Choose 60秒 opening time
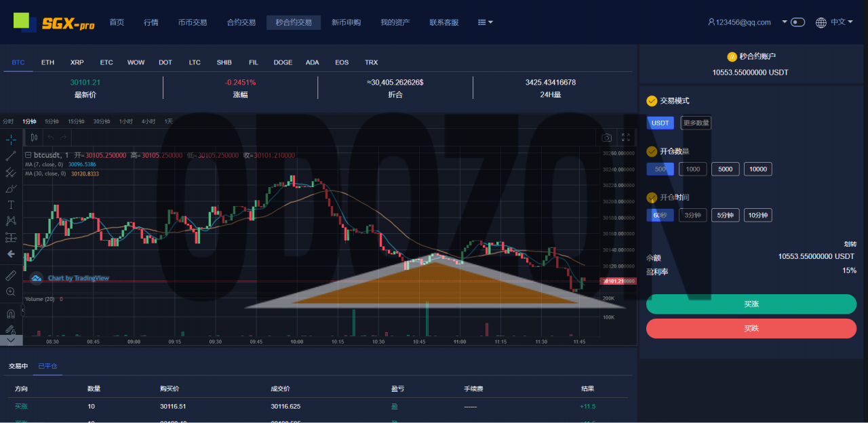 pyautogui.click(x=660, y=215)
